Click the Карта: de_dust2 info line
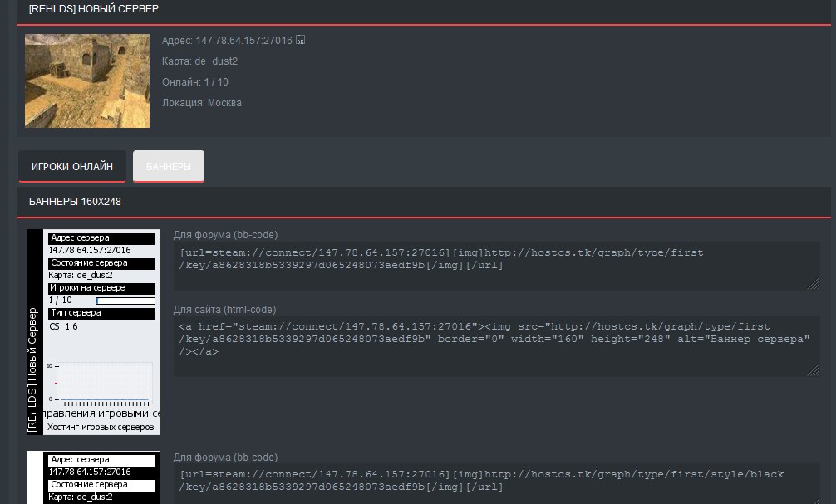 pos(200,61)
